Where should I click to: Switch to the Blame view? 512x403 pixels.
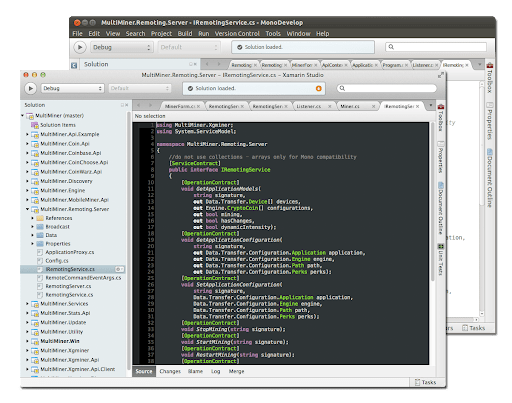195,371
